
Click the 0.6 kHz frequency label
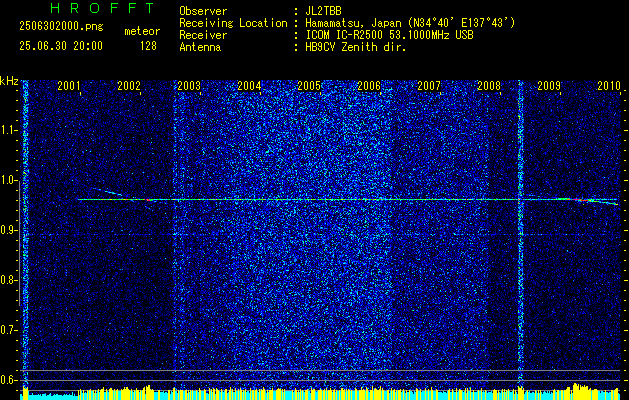point(9,380)
